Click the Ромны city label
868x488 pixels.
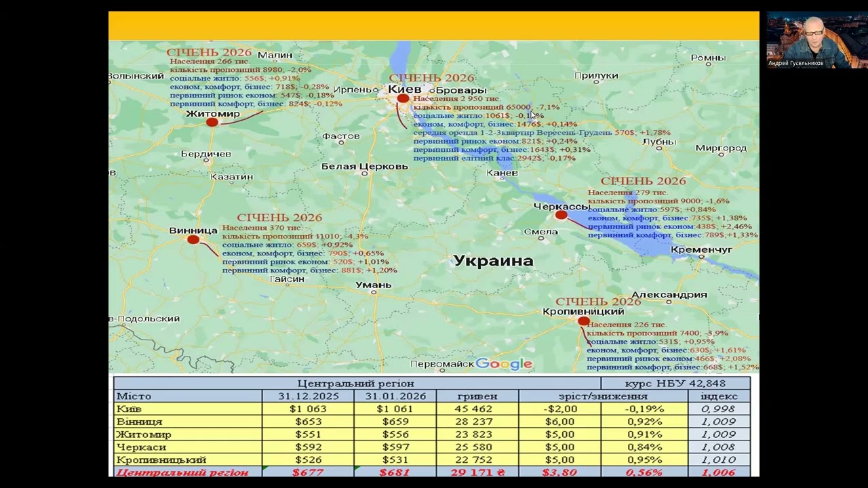[x=709, y=58]
